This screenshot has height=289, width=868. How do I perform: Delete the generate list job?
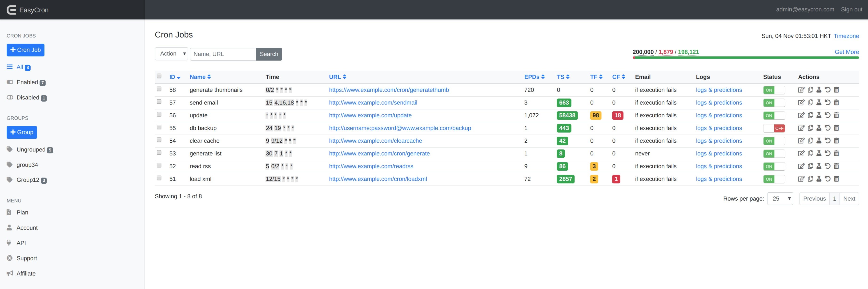836,153
